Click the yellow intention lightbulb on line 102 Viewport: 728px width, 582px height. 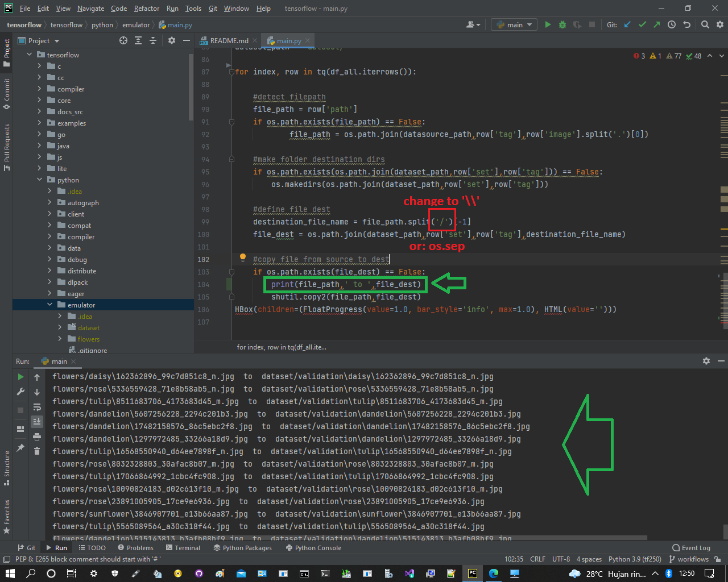[x=243, y=257]
